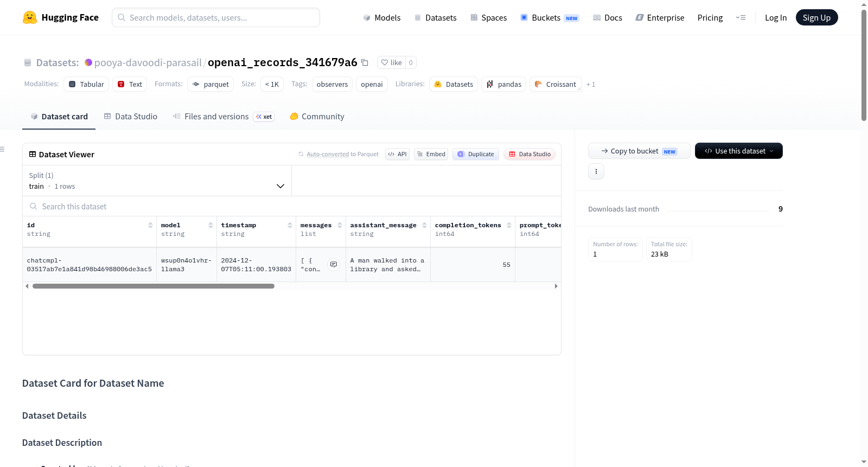
Task: Open the three-dot more options button
Action: 596,171
